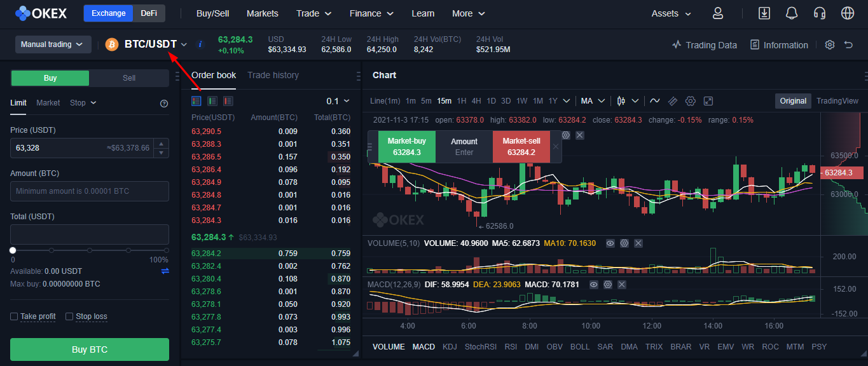This screenshot has height=366, width=868.
Task: Toggle MACD indicator visibility eye
Action: [594, 285]
